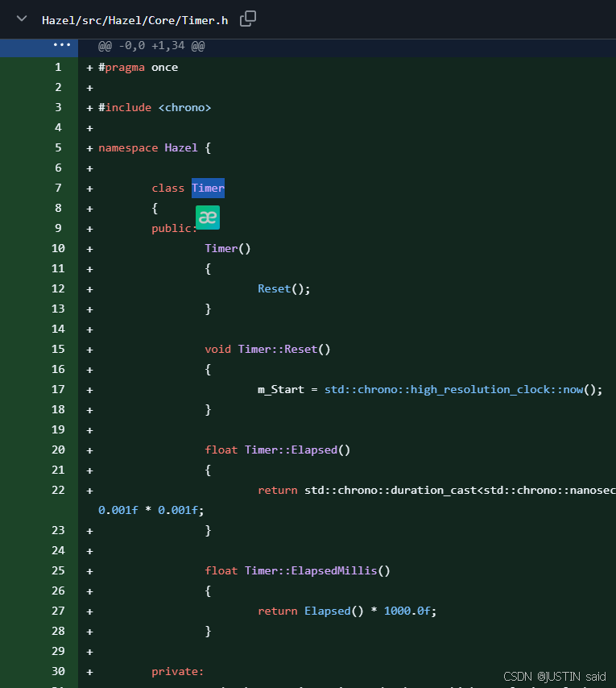Copy the Timer.h file path
Screen dimensions: 616x688
(x=248, y=19)
